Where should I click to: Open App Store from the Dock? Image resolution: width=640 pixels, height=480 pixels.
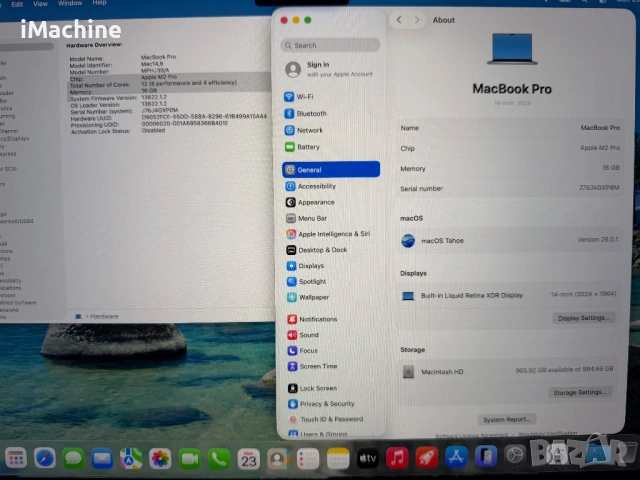pos(456,457)
